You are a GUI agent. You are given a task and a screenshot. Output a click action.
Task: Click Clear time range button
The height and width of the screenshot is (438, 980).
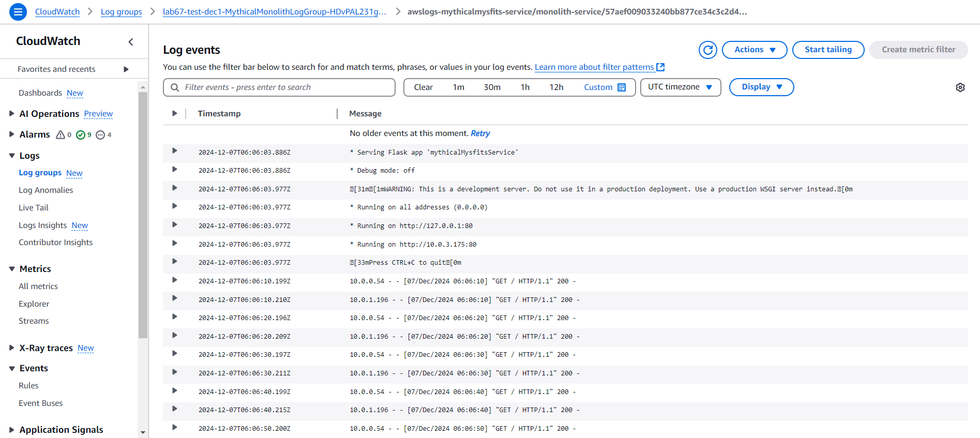pos(423,87)
